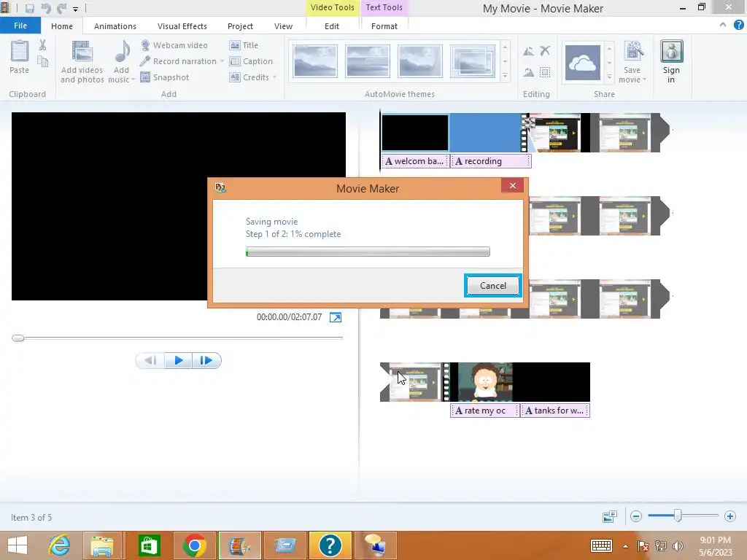This screenshot has height=560, width=747.
Task: Click Rotate left in Editing group
Action: 528,51
